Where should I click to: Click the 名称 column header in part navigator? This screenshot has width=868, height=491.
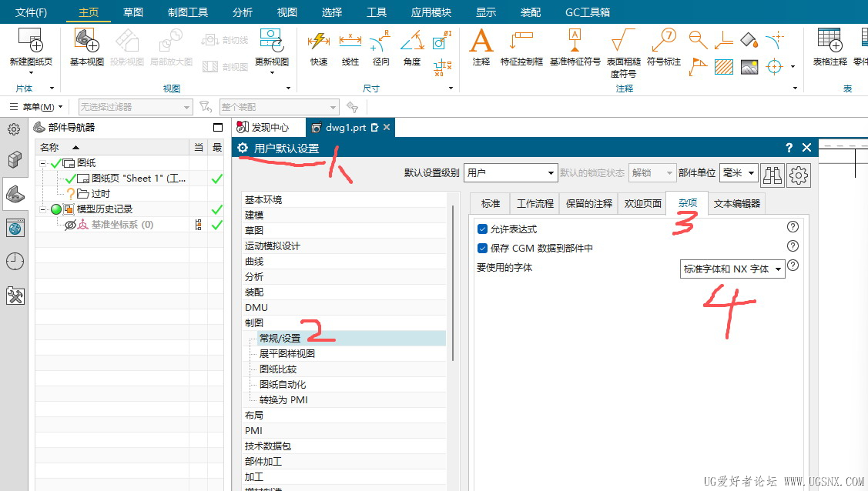(112, 147)
